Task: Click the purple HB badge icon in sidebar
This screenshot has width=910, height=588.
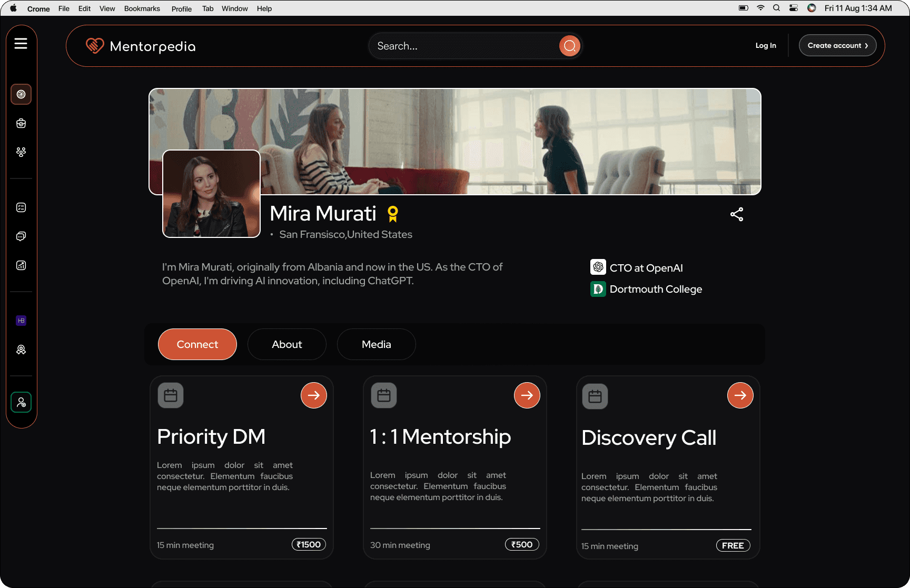Action: pyautogui.click(x=21, y=321)
